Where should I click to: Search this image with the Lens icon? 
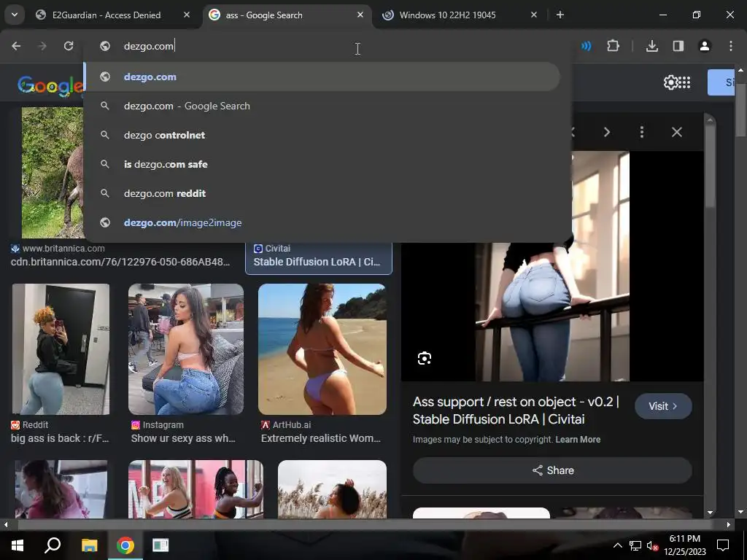(x=425, y=358)
